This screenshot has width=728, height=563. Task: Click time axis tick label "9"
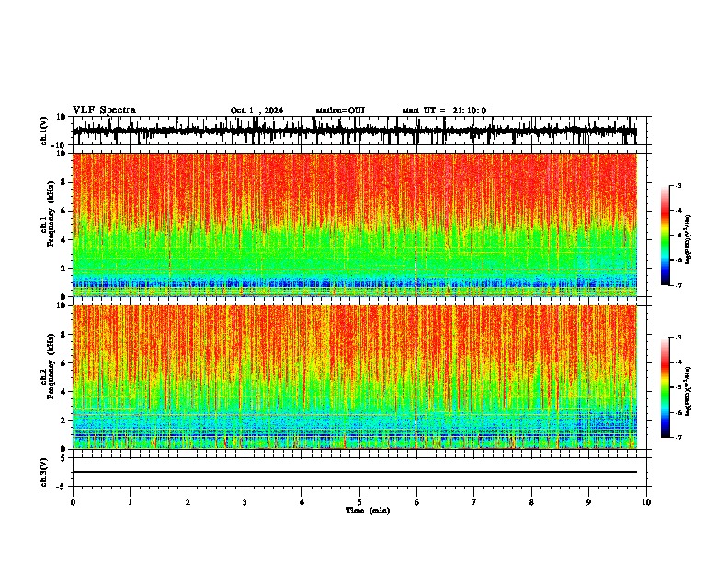coord(588,502)
